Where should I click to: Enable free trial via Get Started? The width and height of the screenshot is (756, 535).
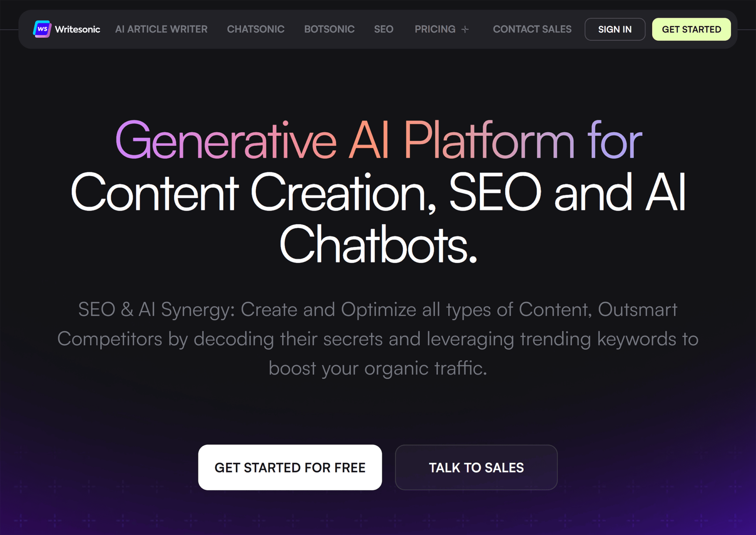pos(693,29)
